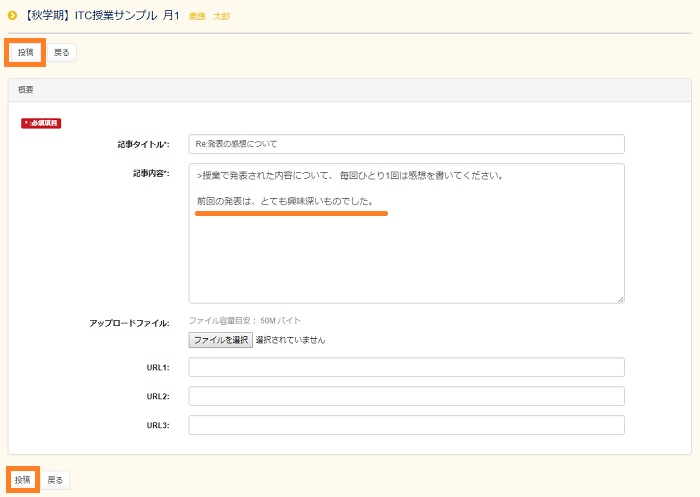Click the 概要 panel header
This screenshot has height=497, width=700.
(28, 89)
